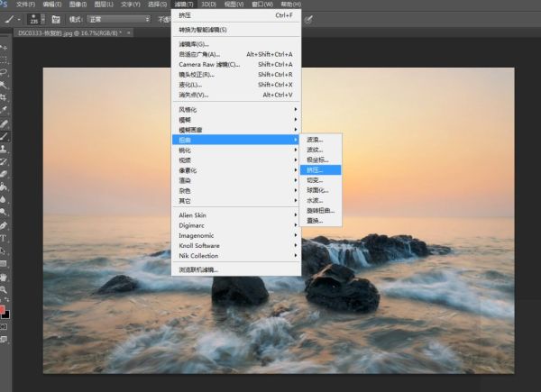This screenshot has width=541, height=392.
Task: Select the Paint Bucket tool
Action: pos(4,187)
